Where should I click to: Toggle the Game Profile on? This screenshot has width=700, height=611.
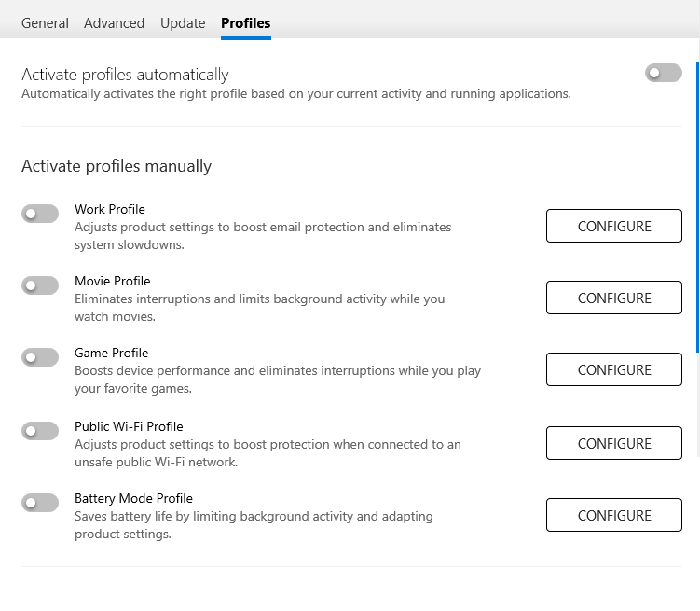(40, 358)
